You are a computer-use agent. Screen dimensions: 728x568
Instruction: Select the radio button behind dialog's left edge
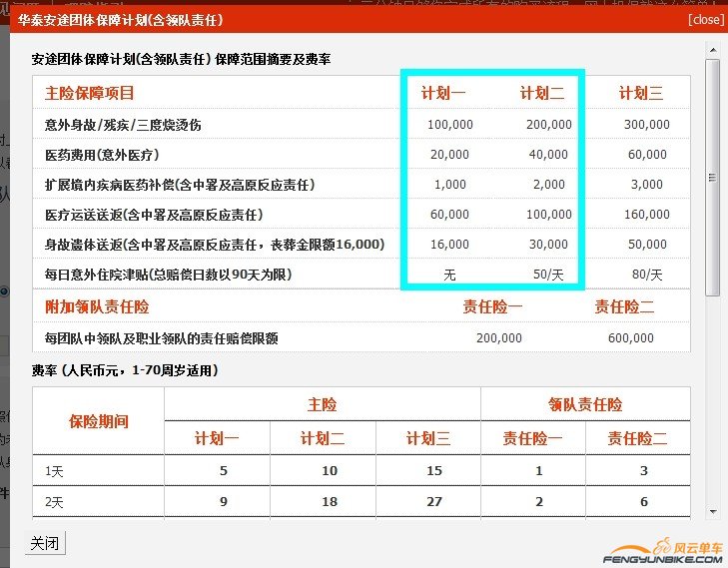tap(4, 291)
